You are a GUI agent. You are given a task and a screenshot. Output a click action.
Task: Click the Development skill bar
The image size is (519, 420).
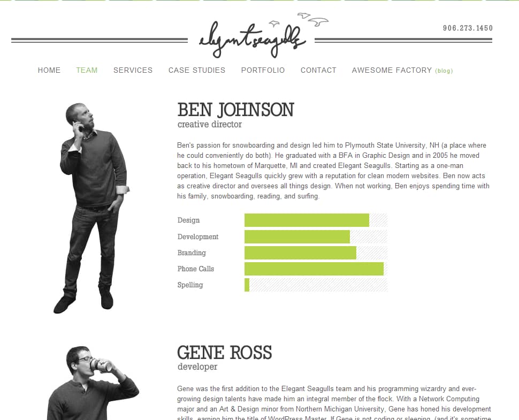click(316, 236)
